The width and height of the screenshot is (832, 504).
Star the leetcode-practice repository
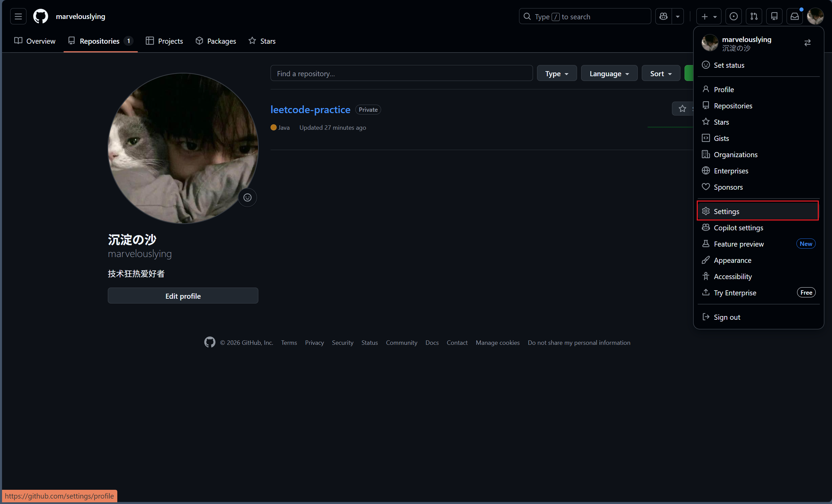pyautogui.click(x=682, y=109)
